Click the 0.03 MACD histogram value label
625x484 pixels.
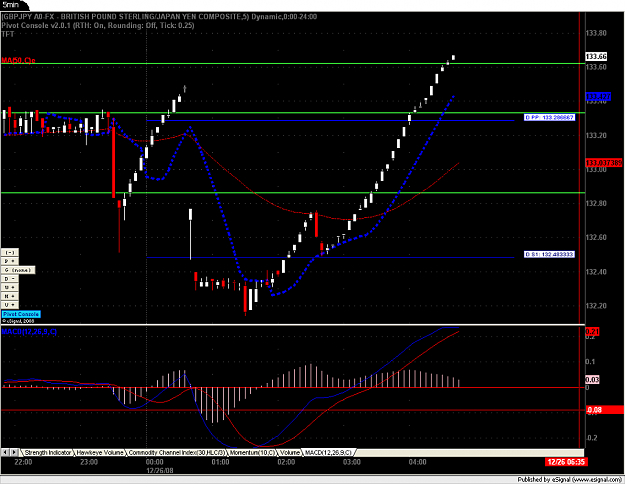click(592, 380)
